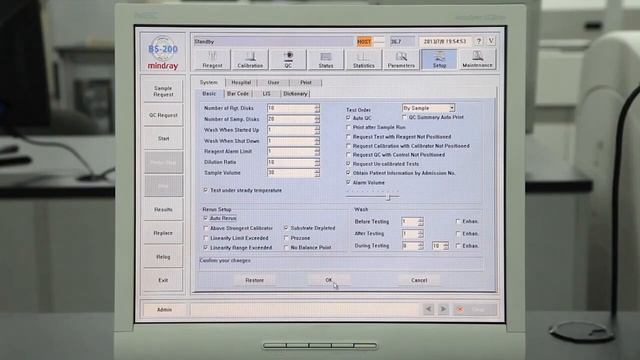Click the Restore button

pos(254,280)
